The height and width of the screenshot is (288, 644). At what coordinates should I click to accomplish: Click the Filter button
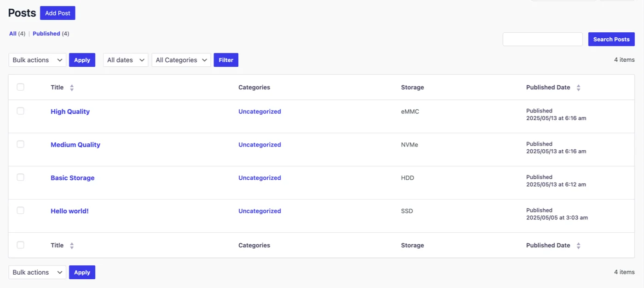tap(226, 60)
